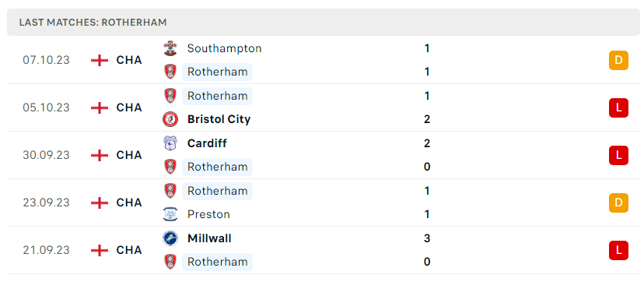The image size is (644, 282).
Task: Open the Millwall team link
Action: (x=209, y=238)
